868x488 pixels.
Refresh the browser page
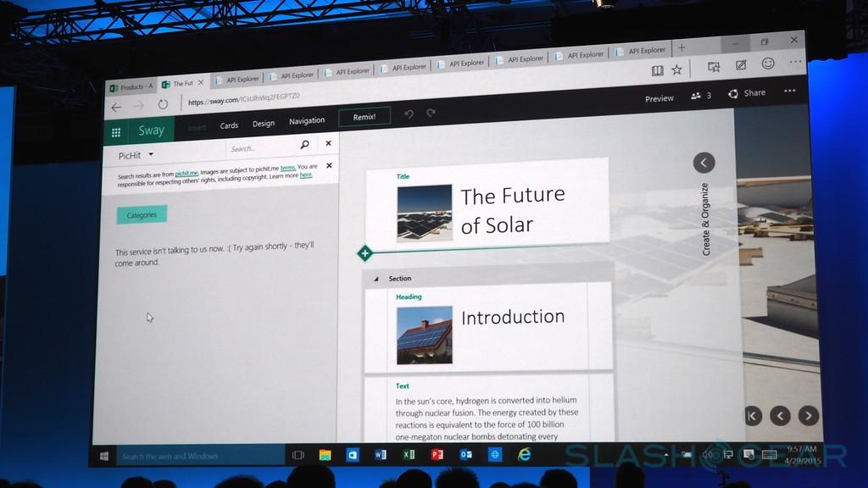pos(163,104)
